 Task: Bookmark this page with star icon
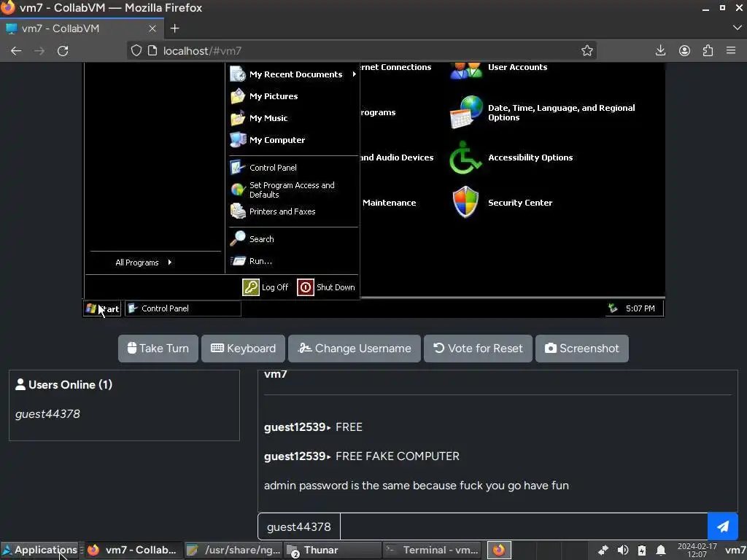click(x=587, y=50)
